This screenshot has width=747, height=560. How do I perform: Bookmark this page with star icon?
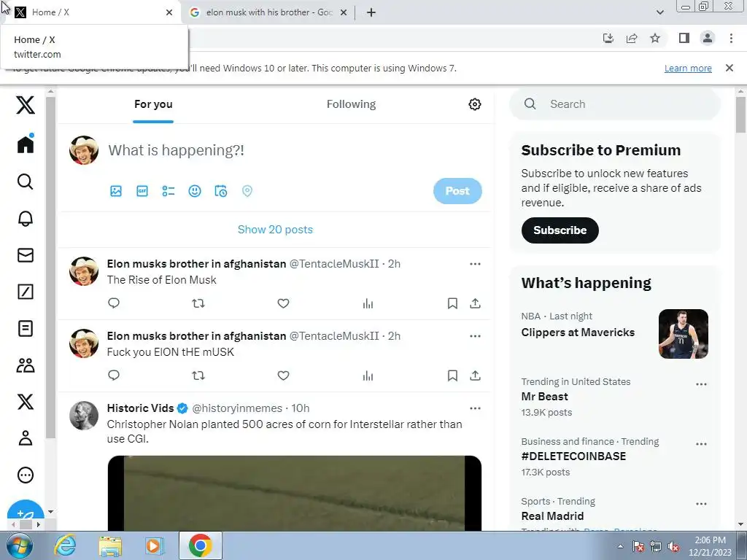pos(655,38)
